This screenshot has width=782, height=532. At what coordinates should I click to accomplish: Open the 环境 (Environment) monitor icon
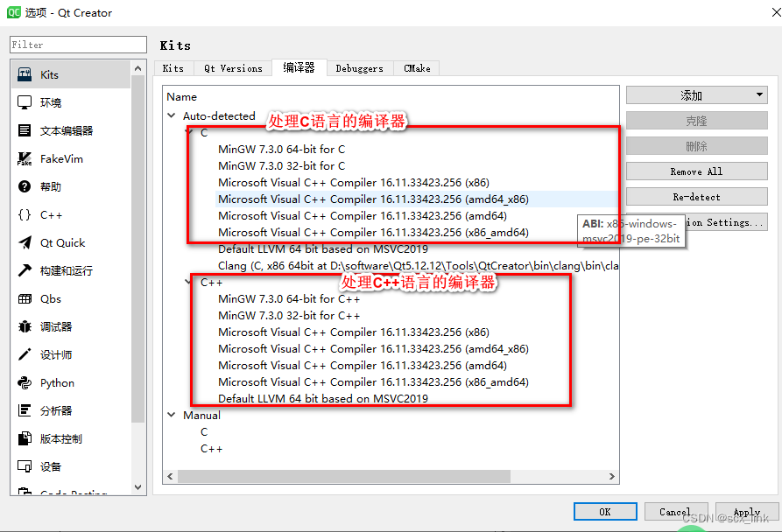tap(25, 102)
